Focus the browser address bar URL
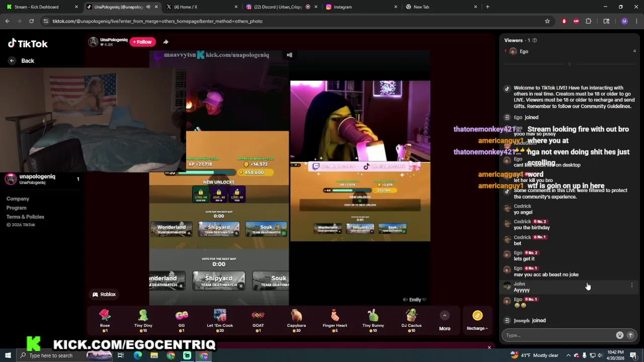Image resolution: width=644 pixels, height=362 pixels. tap(157, 21)
